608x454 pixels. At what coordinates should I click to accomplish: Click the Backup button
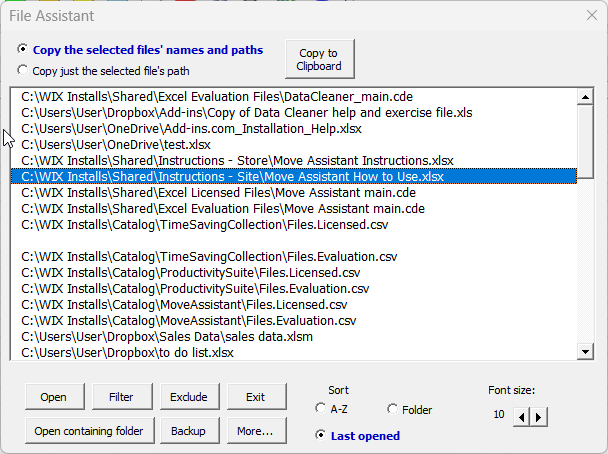click(190, 430)
